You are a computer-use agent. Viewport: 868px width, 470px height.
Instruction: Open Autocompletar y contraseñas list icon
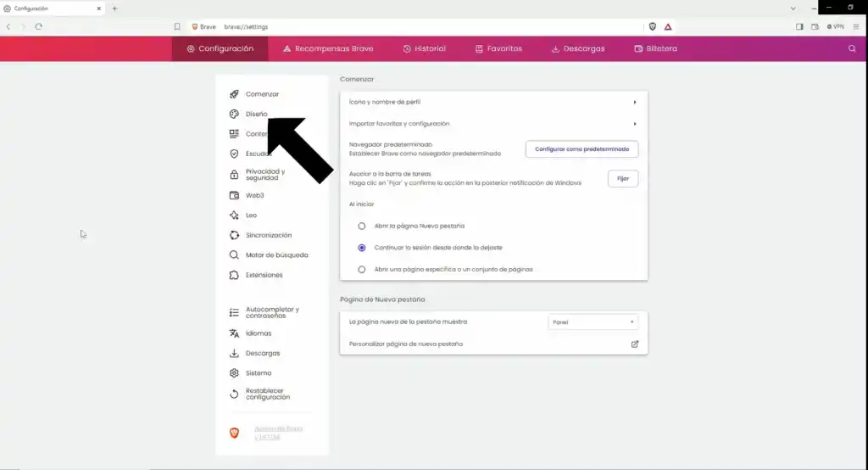point(234,312)
